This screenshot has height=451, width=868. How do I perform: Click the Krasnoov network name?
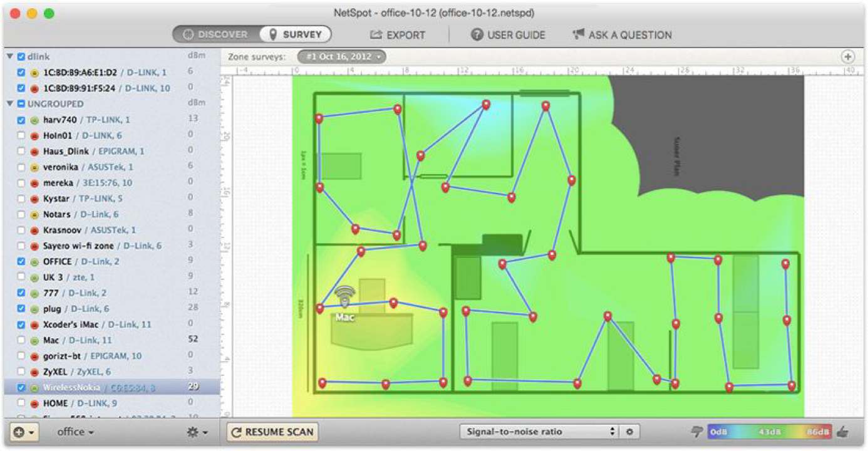point(61,230)
